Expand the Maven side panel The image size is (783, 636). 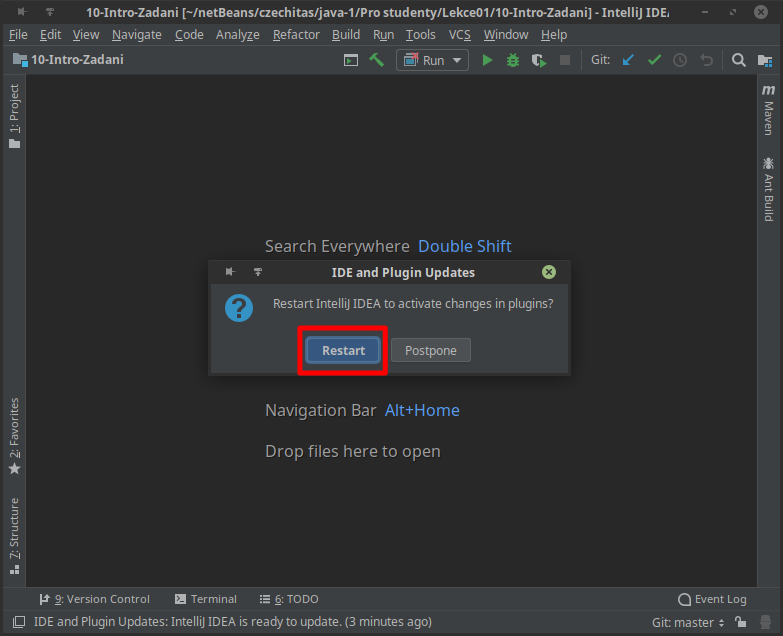pyautogui.click(x=768, y=110)
